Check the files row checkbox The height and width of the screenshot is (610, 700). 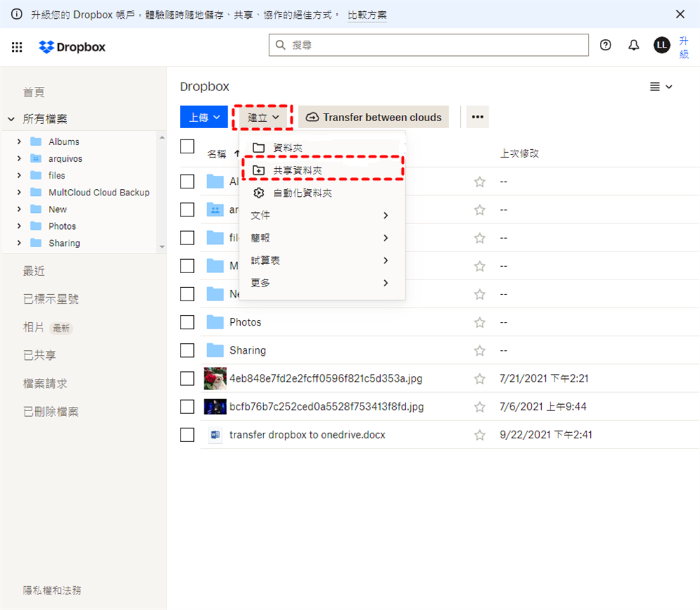pos(187,237)
